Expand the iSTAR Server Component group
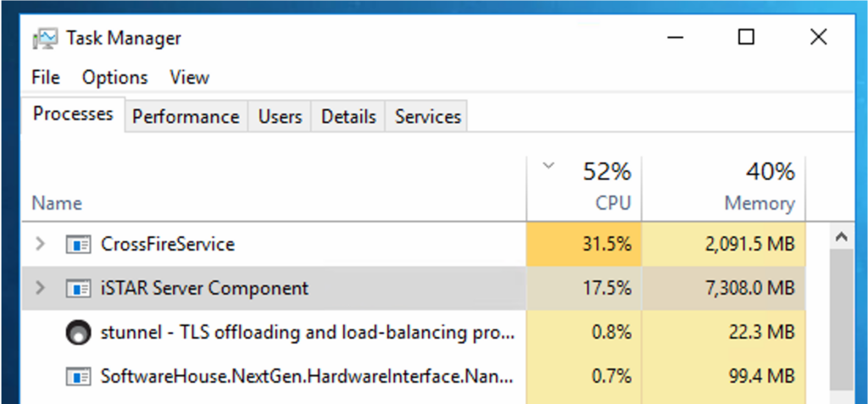Screen dimensions: 868x404 pyautogui.click(x=39, y=289)
